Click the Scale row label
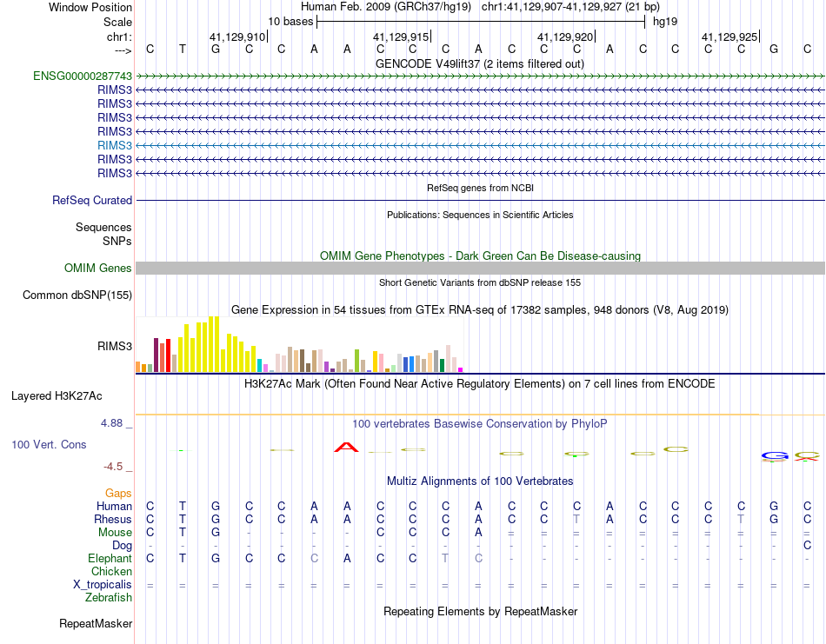This screenshot has height=644, width=826. (x=118, y=22)
